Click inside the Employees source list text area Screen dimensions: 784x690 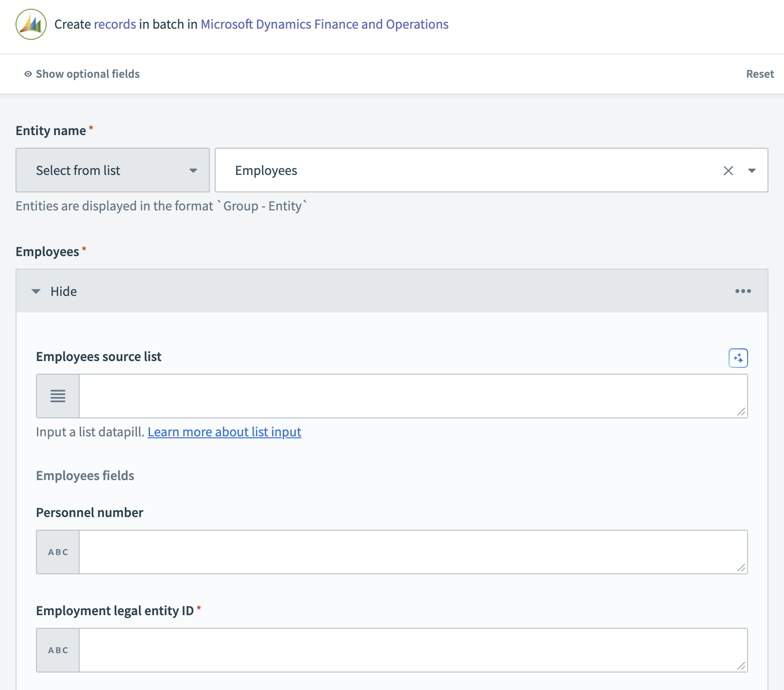(x=413, y=396)
